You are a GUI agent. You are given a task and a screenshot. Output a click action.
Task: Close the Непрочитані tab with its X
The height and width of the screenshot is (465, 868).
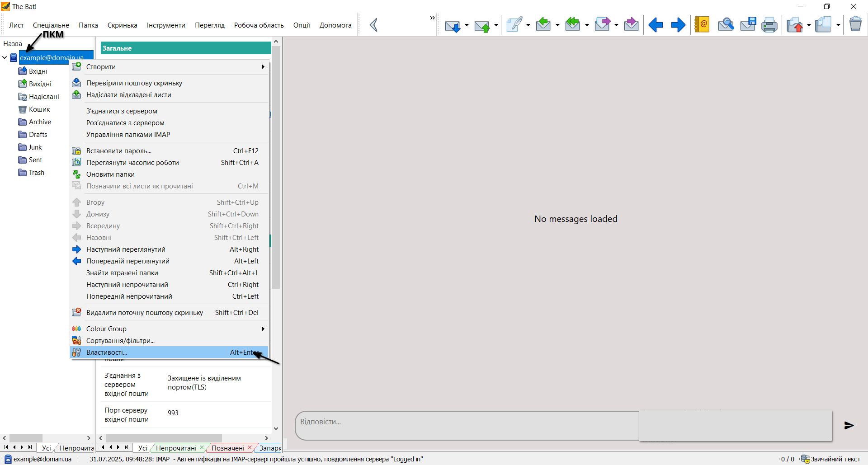202,447
